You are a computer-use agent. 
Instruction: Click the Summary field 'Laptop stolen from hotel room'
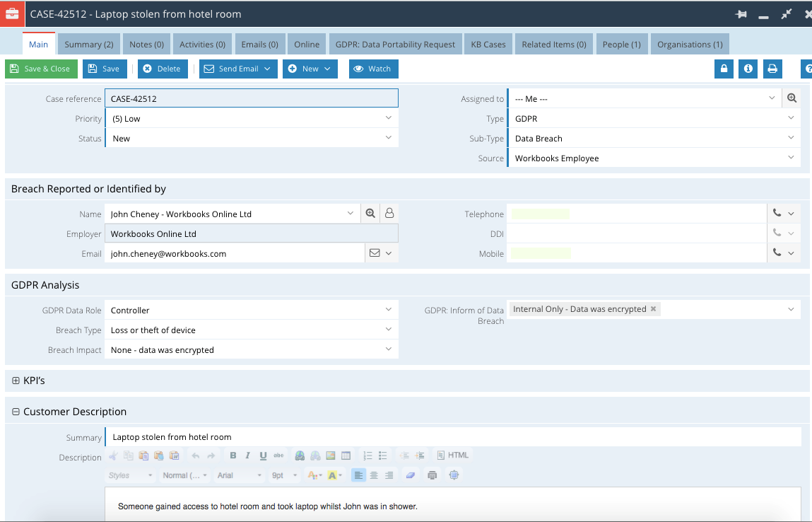pyautogui.click(x=453, y=437)
